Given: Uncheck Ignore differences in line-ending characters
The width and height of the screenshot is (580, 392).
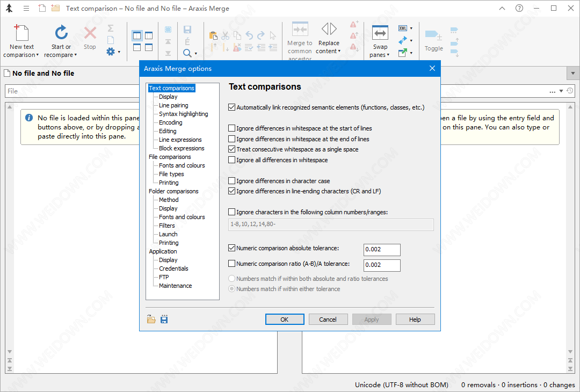Looking at the screenshot, I should click(231, 191).
